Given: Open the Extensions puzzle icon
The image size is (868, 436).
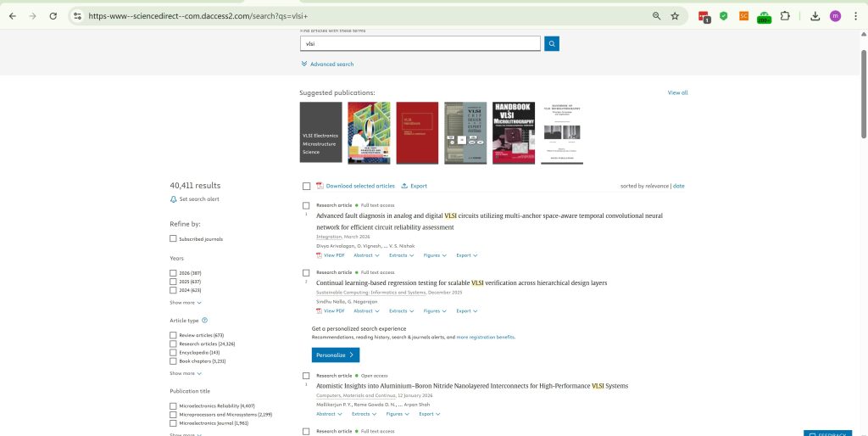Looking at the screenshot, I should [785, 16].
